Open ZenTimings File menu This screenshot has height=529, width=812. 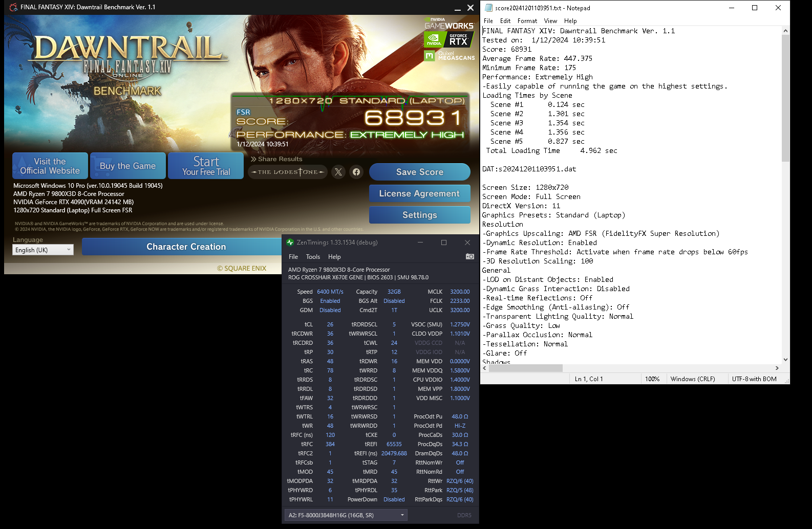click(293, 257)
